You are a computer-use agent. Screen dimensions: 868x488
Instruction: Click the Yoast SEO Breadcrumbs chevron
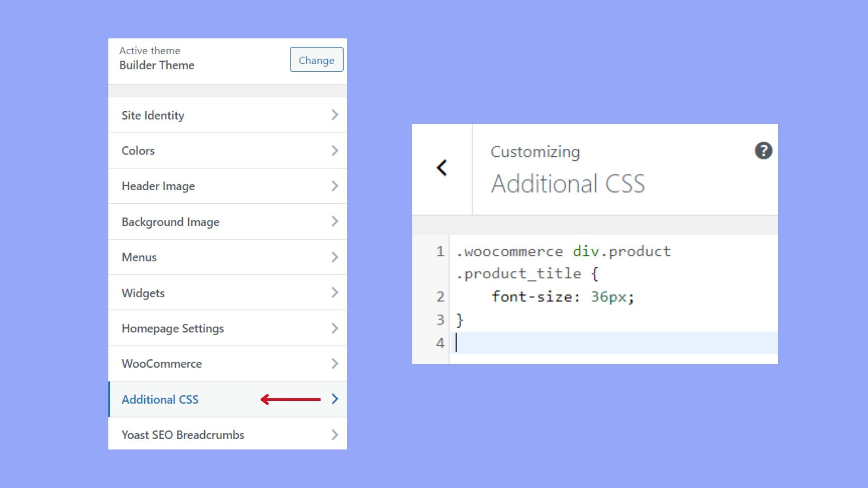pos(335,435)
